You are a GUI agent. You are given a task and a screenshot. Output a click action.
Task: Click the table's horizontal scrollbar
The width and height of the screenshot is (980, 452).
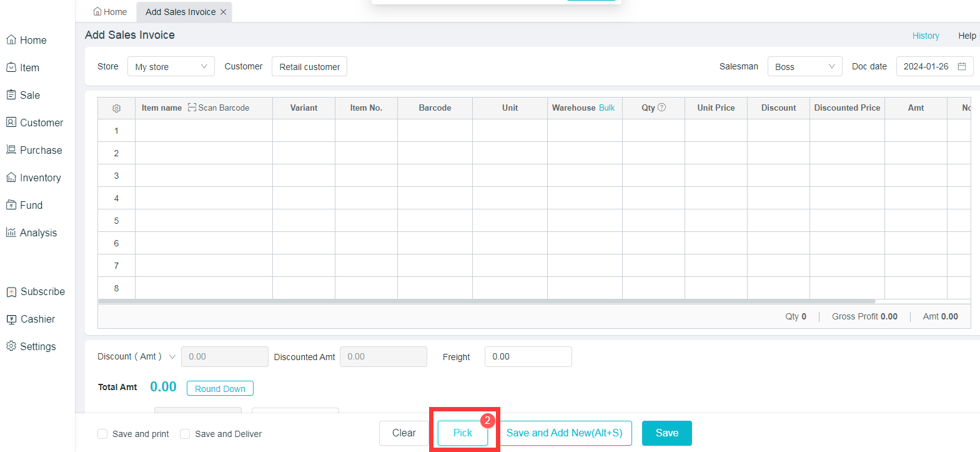pos(486,301)
